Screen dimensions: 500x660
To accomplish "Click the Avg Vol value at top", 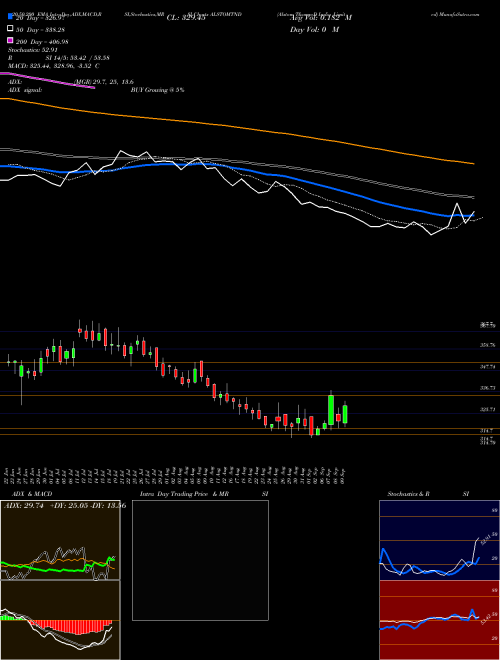I will tap(321, 17).
